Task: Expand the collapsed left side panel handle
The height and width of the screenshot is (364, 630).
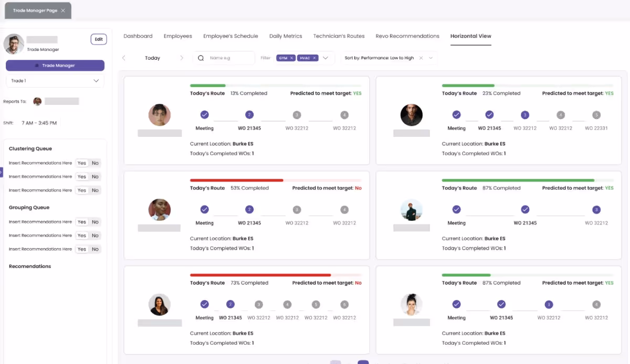Action: (2, 172)
